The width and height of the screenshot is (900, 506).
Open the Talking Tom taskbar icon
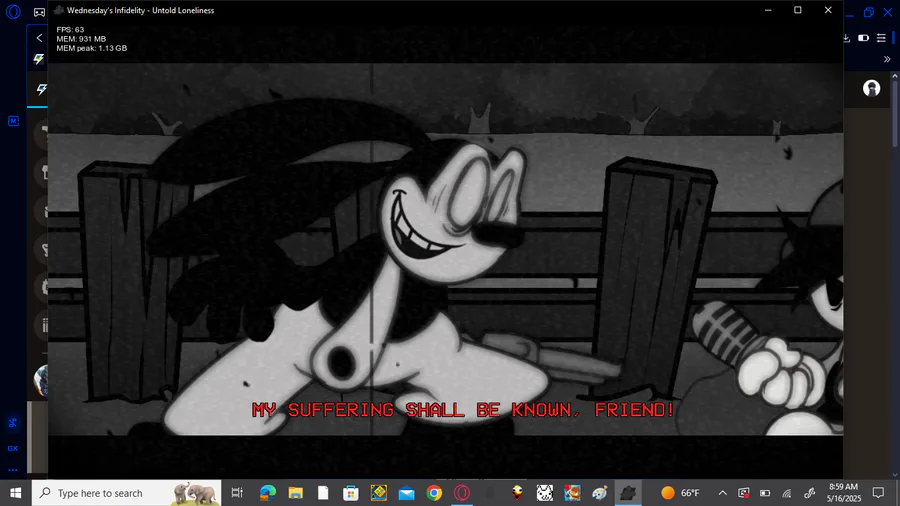coord(572,493)
